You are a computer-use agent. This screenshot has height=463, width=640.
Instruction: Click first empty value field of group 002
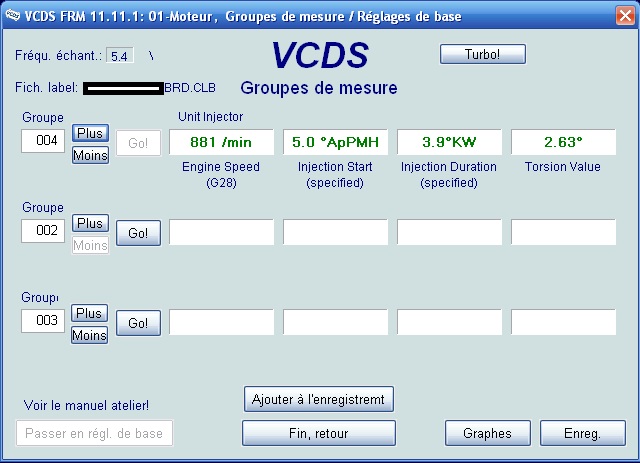point(221,232)
